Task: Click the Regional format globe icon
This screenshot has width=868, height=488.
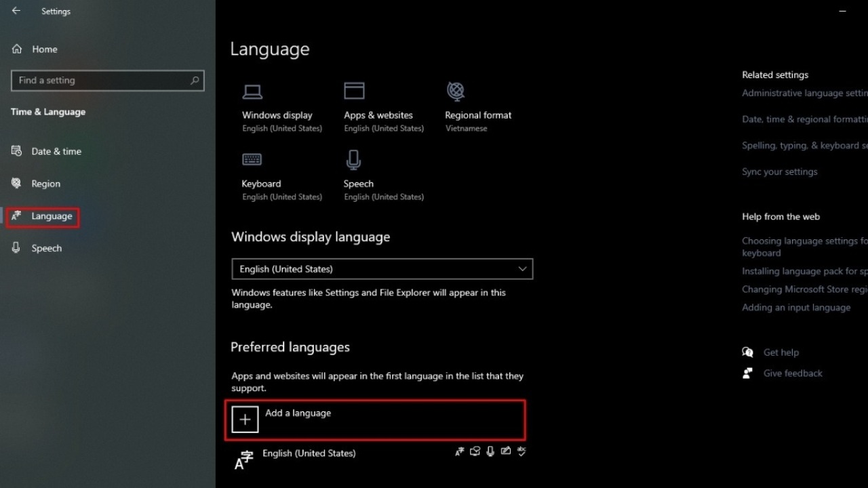Action: pos(456,91)
